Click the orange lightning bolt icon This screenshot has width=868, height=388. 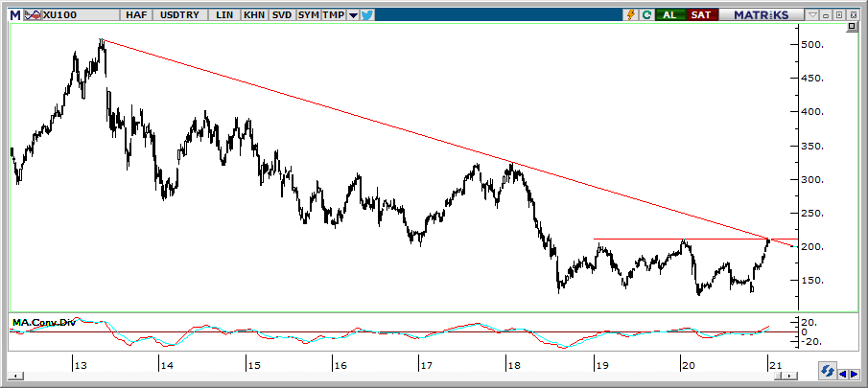pyautogui.click(x=631, y=15)
